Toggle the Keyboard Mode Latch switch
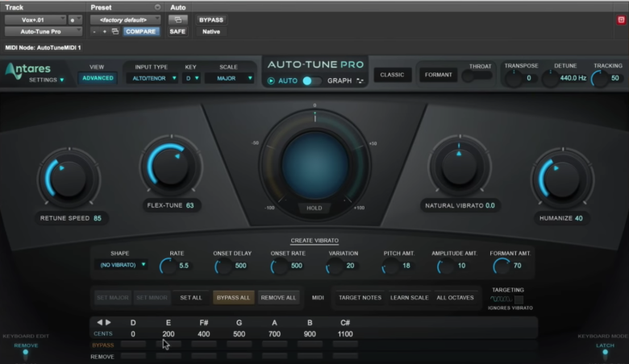Viewport: 629px width, 364px height. click(x=605, y=354)
